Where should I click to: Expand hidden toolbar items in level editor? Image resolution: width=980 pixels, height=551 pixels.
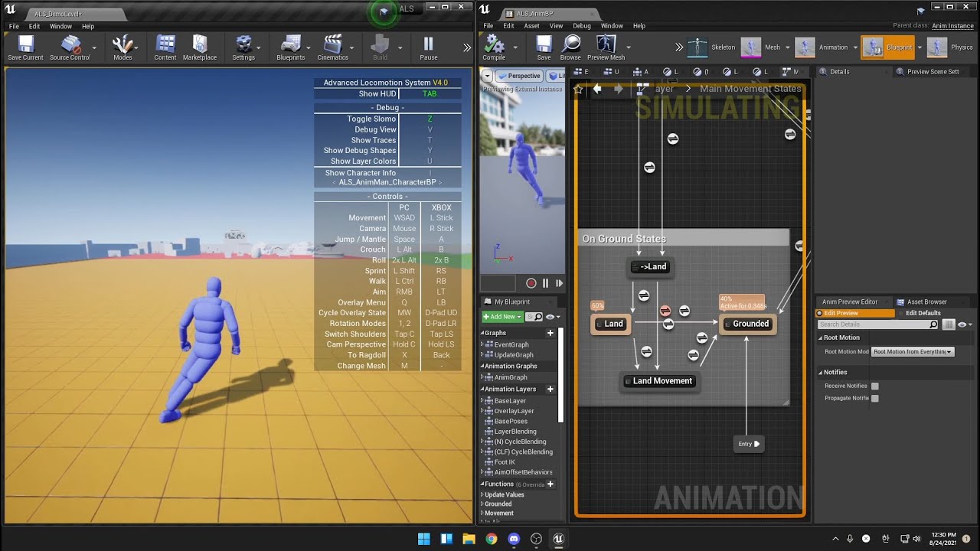point(466,47)
